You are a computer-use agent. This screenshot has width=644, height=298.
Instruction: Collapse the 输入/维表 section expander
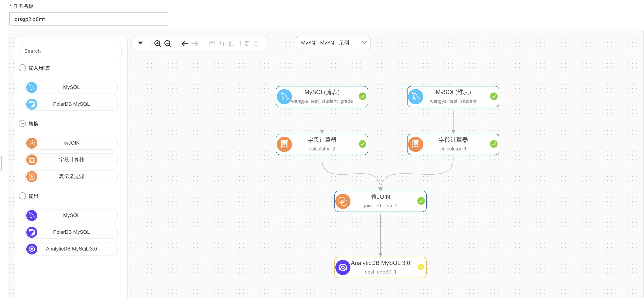point(22,68)
